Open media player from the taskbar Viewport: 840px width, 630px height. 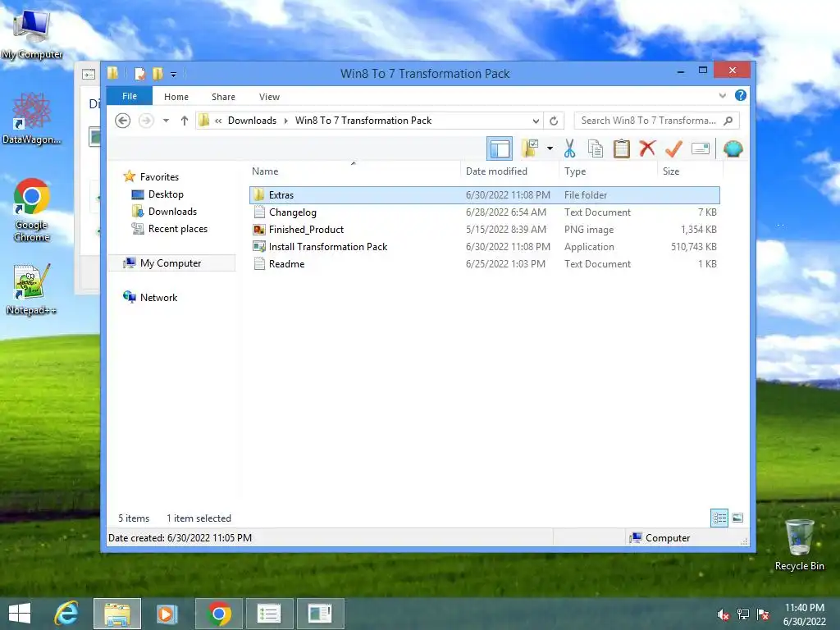point(166,614)
